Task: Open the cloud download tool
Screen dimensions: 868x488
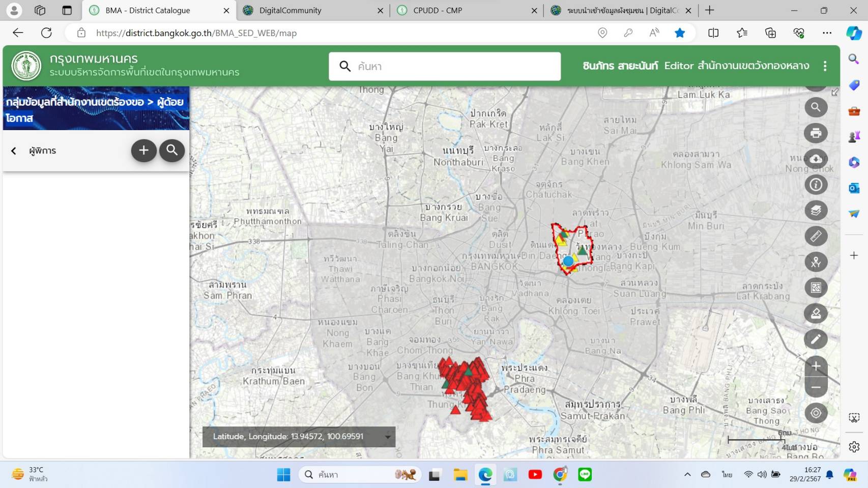Action: (816, 159)
